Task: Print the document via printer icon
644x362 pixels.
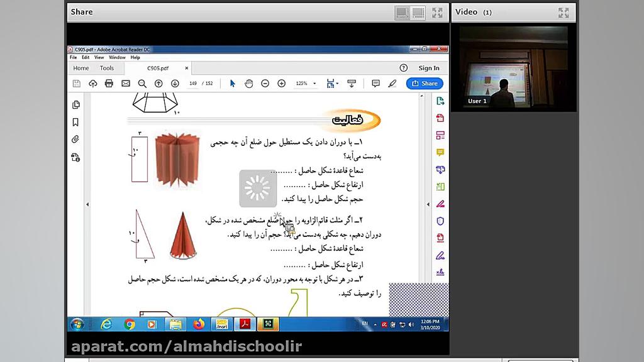Action: (x=109, y=83)
